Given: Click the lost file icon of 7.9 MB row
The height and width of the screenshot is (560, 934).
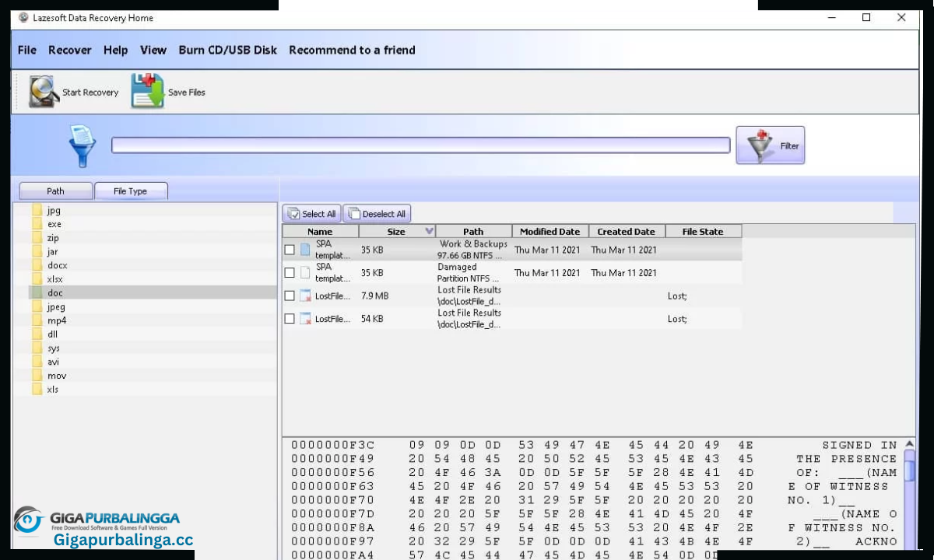Looking at the screenshot, I should coord(306,296).
